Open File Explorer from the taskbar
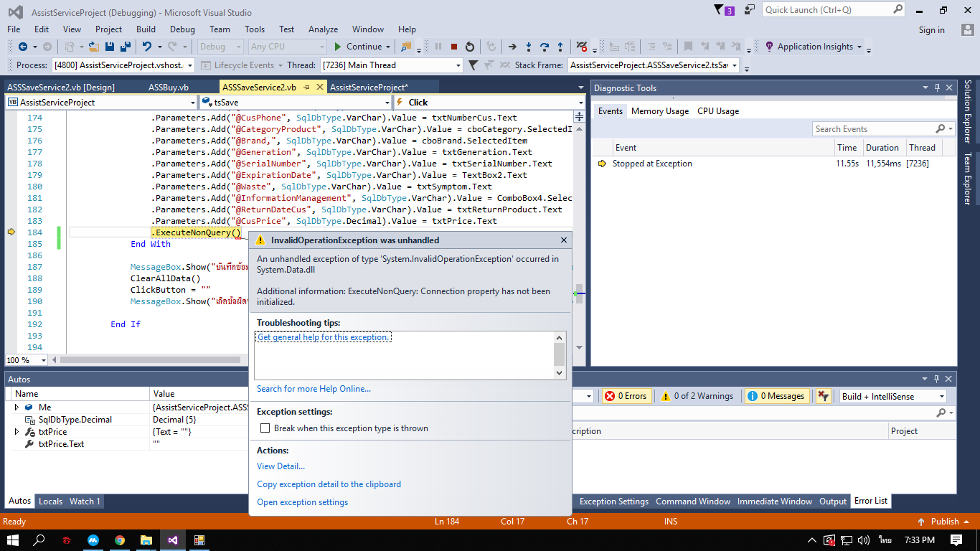The image size is (980, 551). [x=146, y=540]
